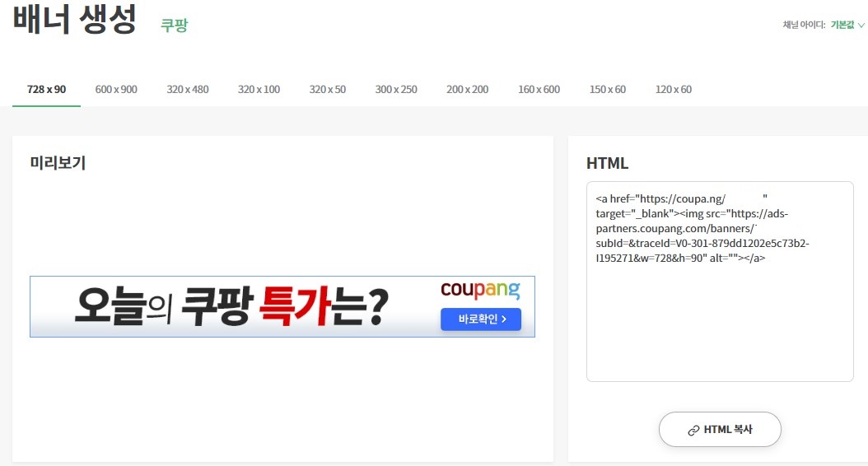
Task: Click the 바로확인 button in banner preview
Action: 480,319
